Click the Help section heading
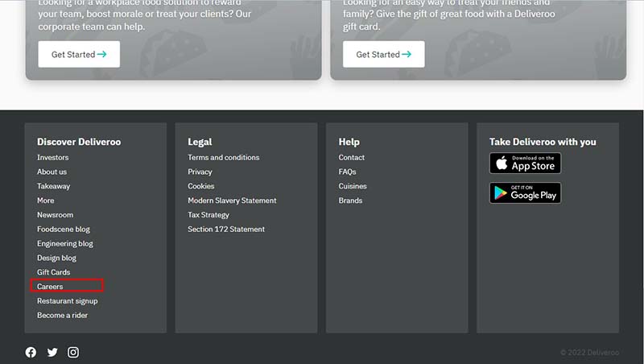 349,143
